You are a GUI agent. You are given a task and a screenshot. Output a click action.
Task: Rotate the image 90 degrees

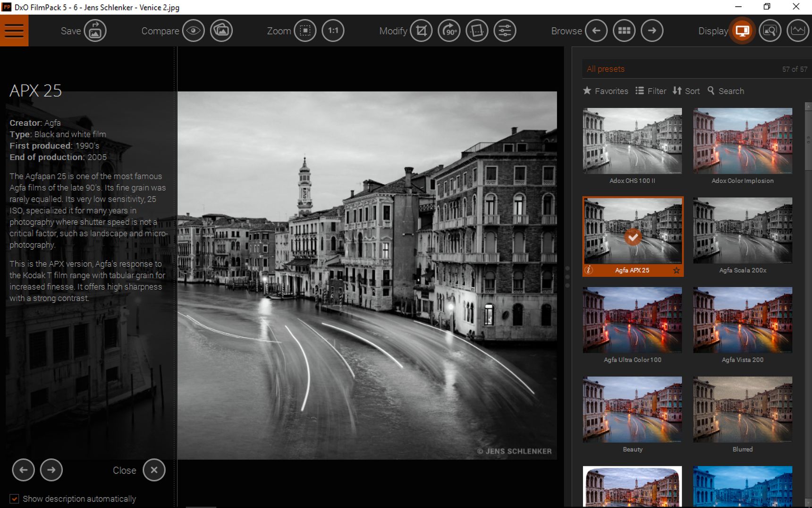449,31
